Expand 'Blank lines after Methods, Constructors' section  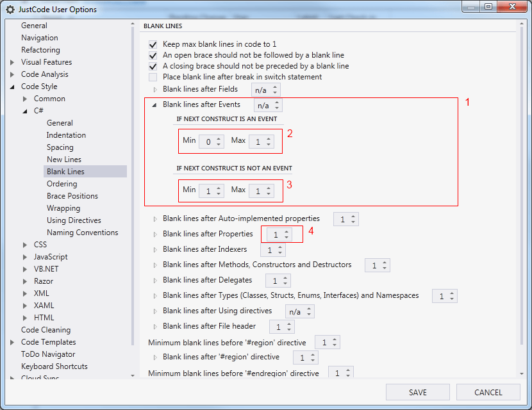tap(155, 265)
